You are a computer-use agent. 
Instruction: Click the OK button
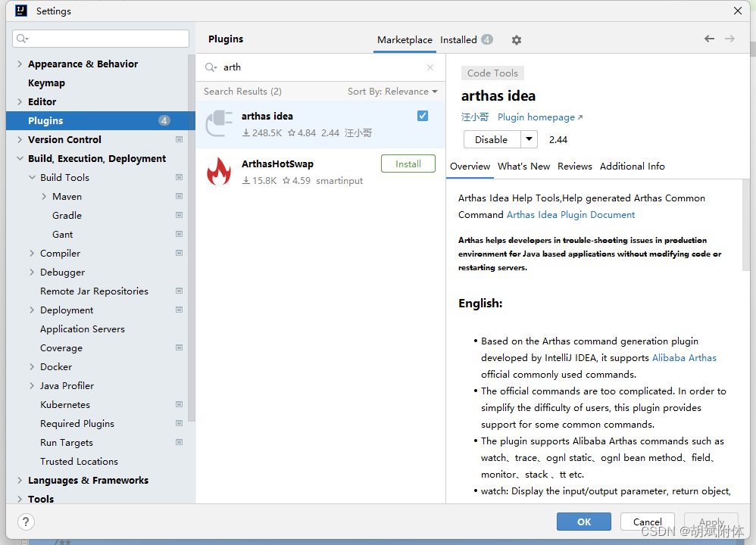(584, 522)
